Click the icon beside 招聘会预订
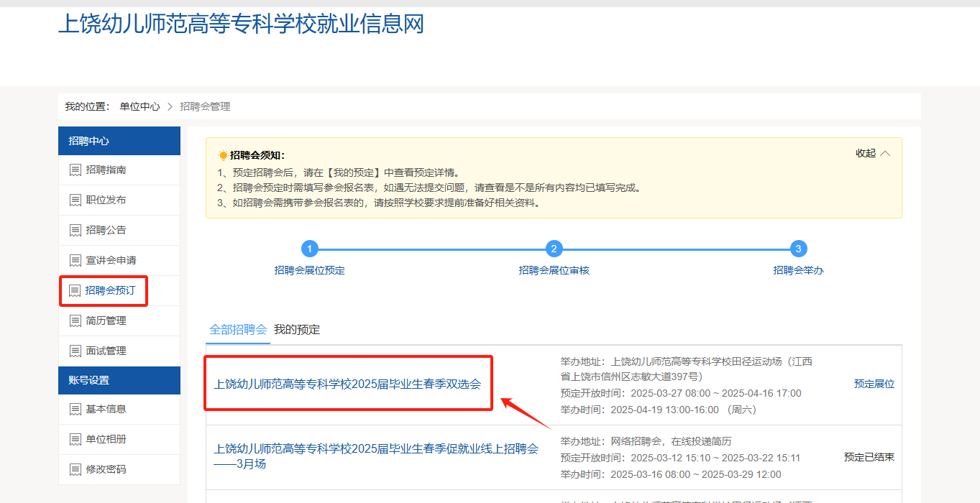The width and height of the screenshot is (980, 503). click(75, 291)
